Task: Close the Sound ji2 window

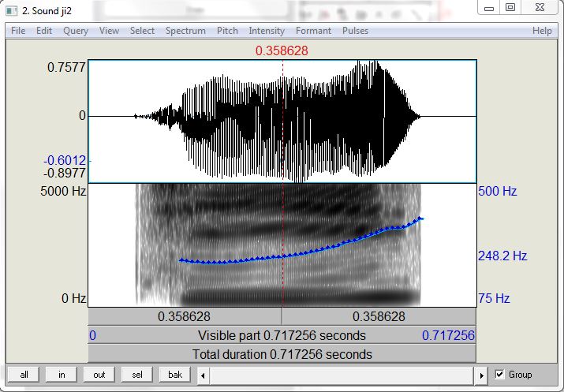Action: point(540,7)
